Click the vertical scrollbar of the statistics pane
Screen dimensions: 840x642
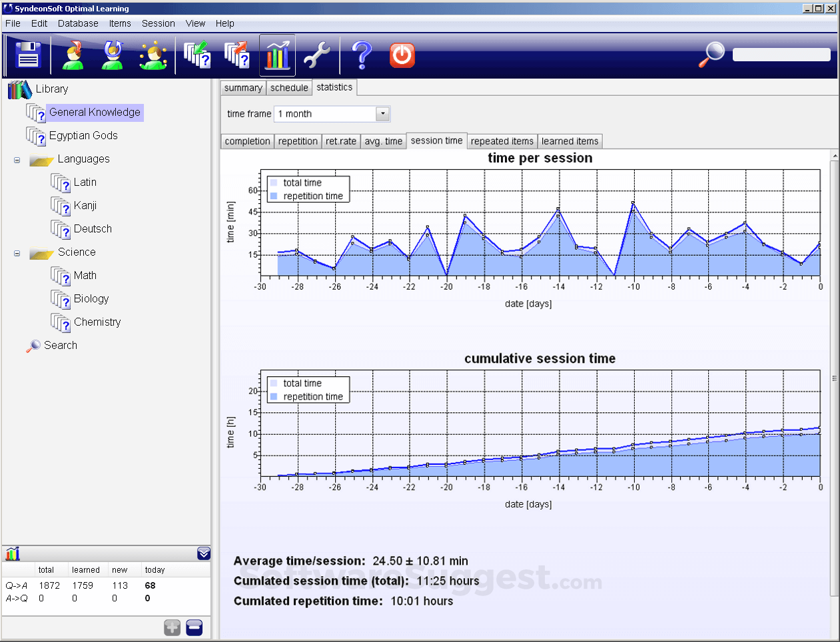pyautogui.click(x=834, y=378)
